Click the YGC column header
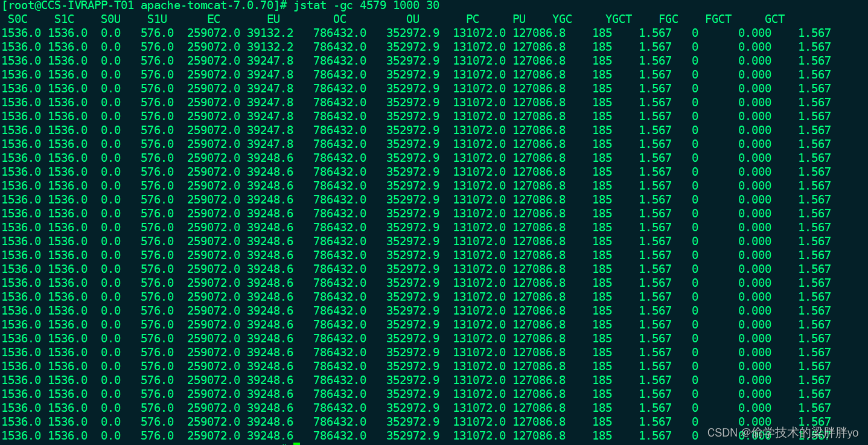This screenshot has height=445, width=868. click(562, 19)
